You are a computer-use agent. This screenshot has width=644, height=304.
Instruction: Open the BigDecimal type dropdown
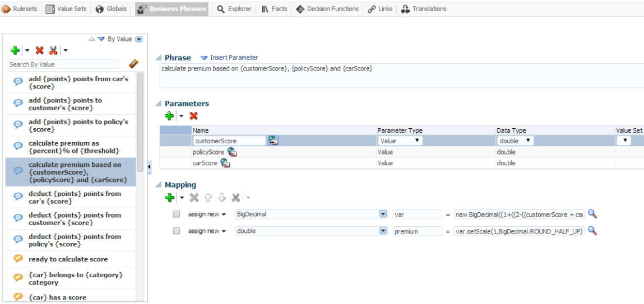point(383,214)
